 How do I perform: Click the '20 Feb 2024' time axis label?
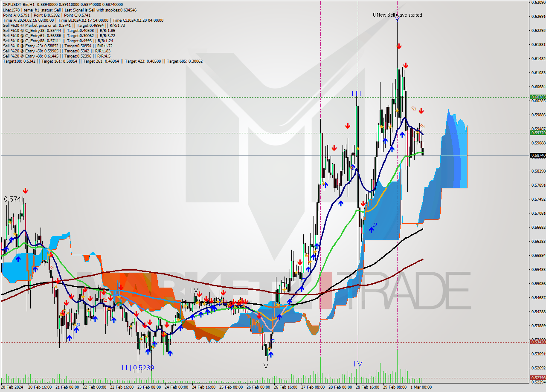(13, 387)
